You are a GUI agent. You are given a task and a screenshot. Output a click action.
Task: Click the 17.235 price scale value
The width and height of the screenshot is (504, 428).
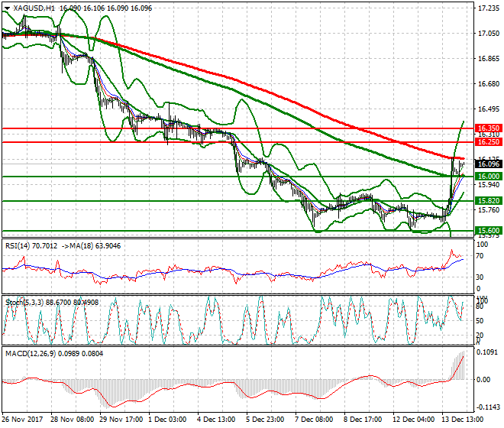489,8
